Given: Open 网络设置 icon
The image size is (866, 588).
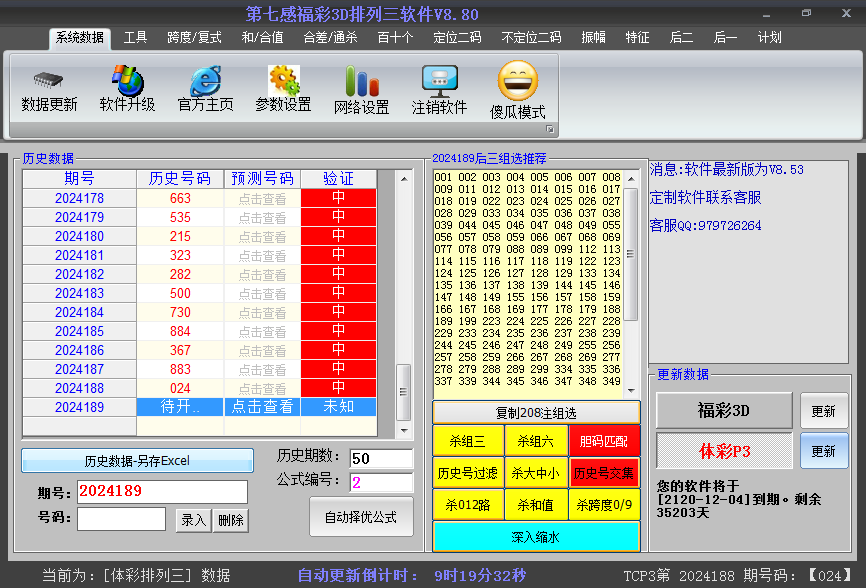Looking at the screenshot, I should (x=362, y=81).
